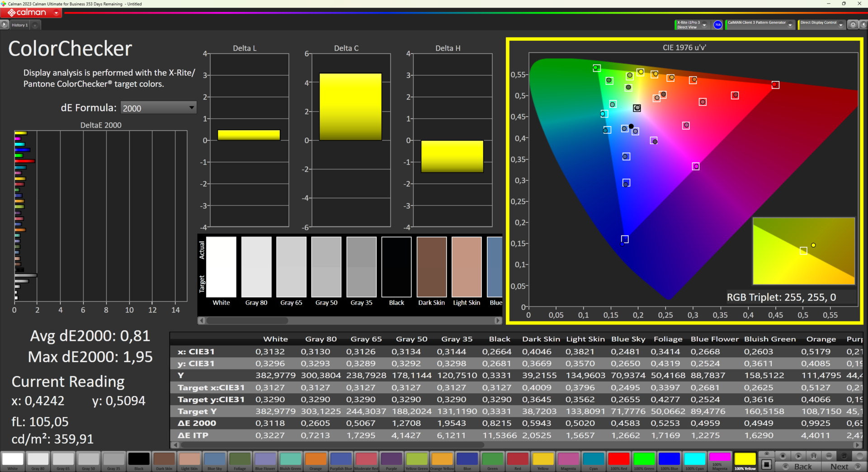Select the Black bottom swatch
The width and height of the screenshot is (868, 472).
pos(139,461)
